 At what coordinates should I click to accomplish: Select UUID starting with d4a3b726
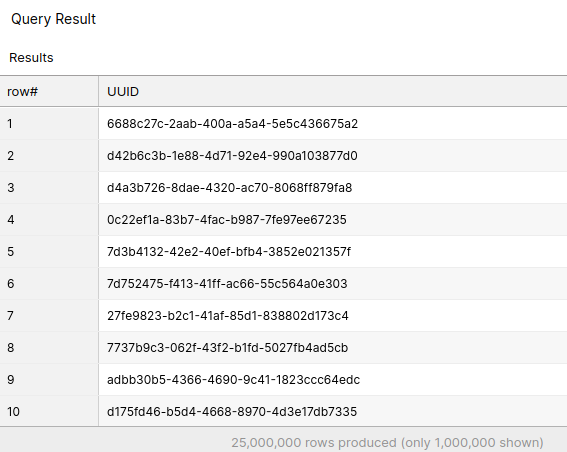tap(230, 188)
